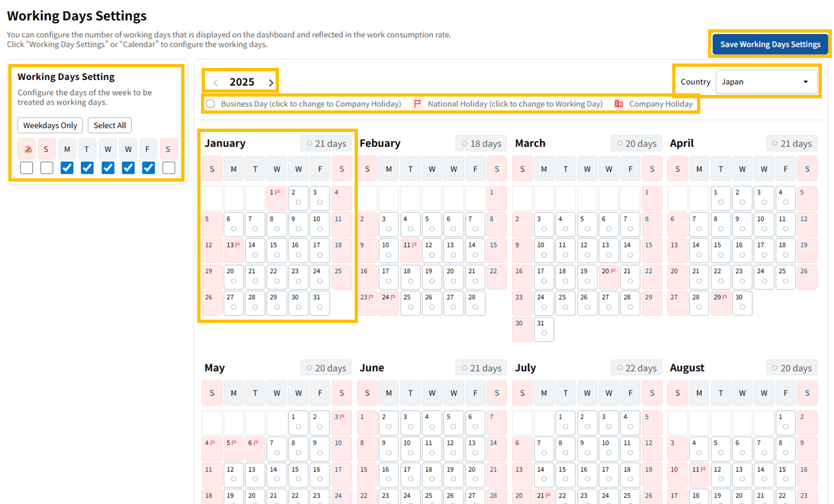Click the Company Holiday legend icon

[619, 104]
